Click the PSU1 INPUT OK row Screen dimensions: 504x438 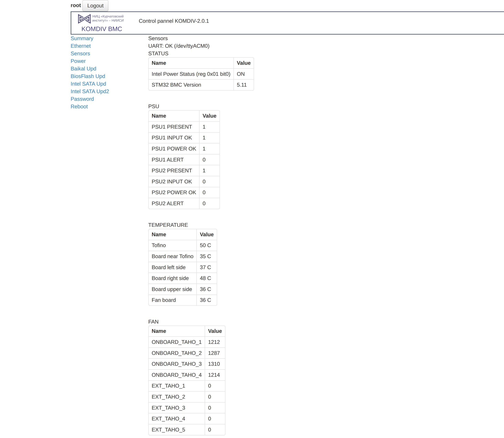point(184,138)
